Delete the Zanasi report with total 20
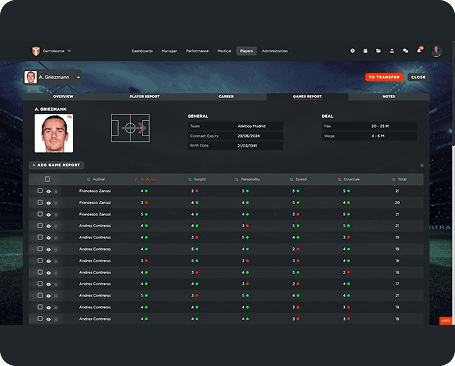The height and width of the screenshot is (366, 455). coord(56,203)
